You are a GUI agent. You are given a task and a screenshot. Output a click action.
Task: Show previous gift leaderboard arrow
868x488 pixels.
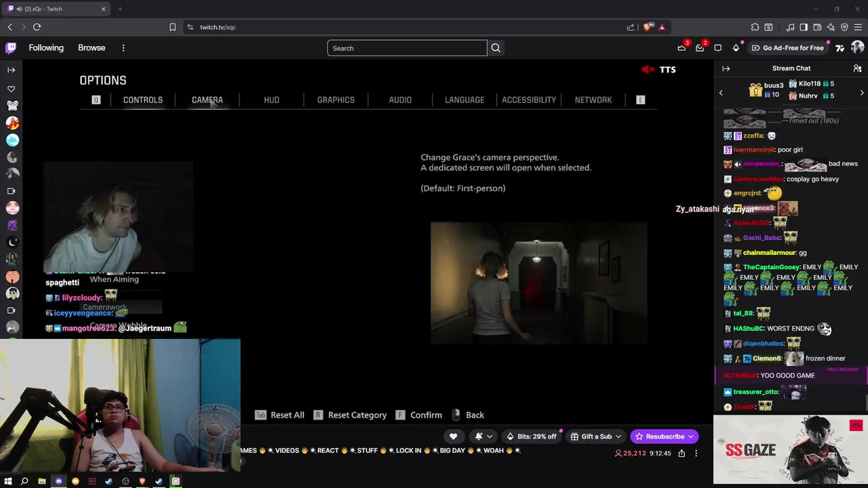[x=721, y=93]
